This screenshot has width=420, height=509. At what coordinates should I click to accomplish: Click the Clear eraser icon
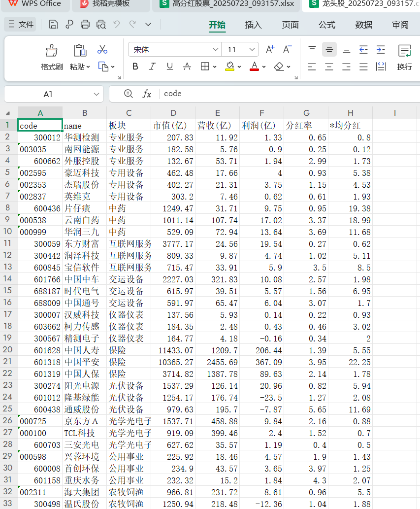pos(279,67)
